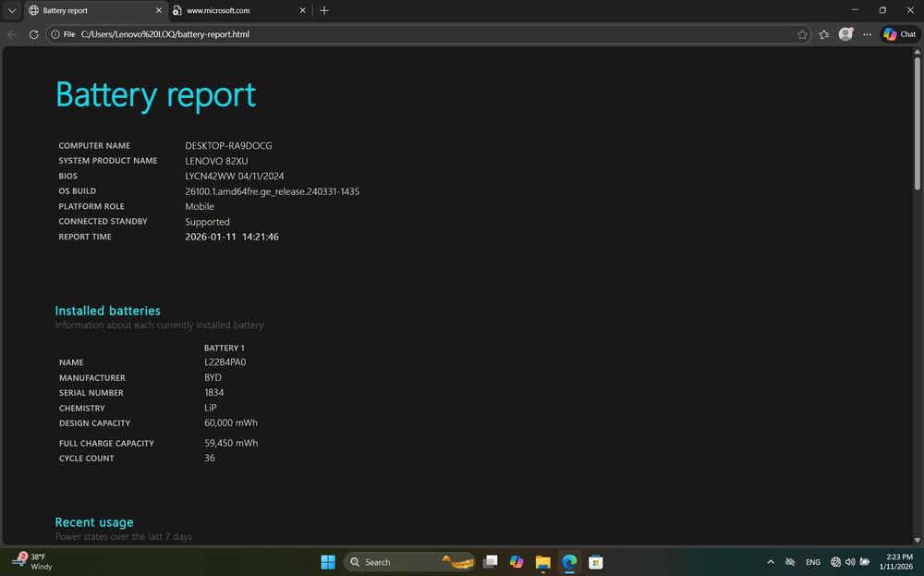
Task: Minimize the Edge browser window
Action: (855, 10)
